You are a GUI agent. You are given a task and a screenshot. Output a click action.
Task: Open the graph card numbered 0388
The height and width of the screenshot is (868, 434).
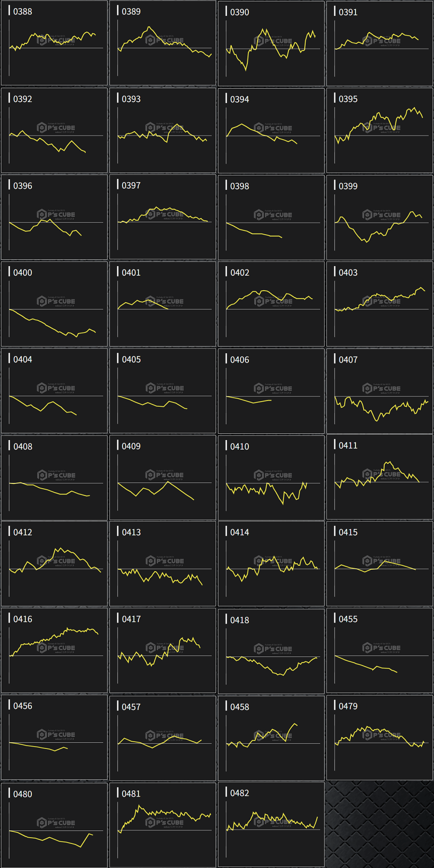pyautogui.click(x=54, y=43)
